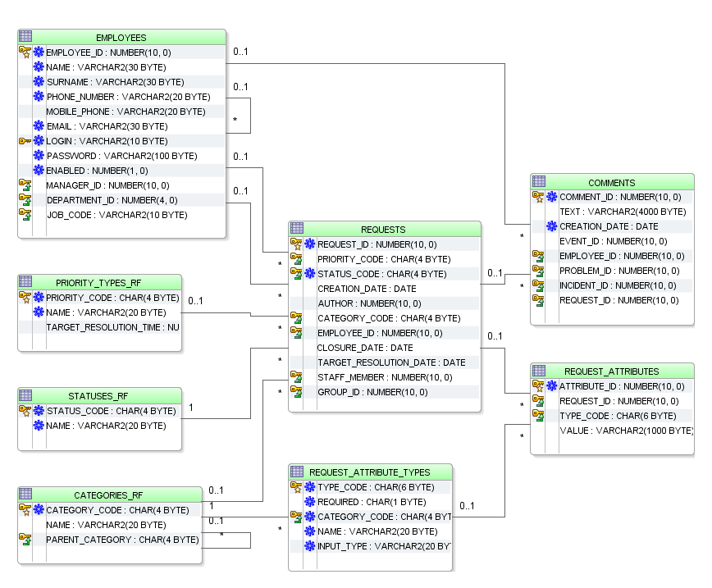
Task: Click primary key icon beside EMPLOYEE_ID in EMPLOYEES
Action: [x=25, y=52]
